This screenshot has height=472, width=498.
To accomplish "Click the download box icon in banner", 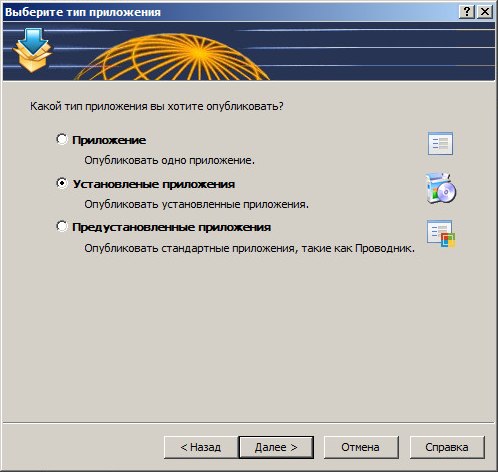I will point(32,50).
